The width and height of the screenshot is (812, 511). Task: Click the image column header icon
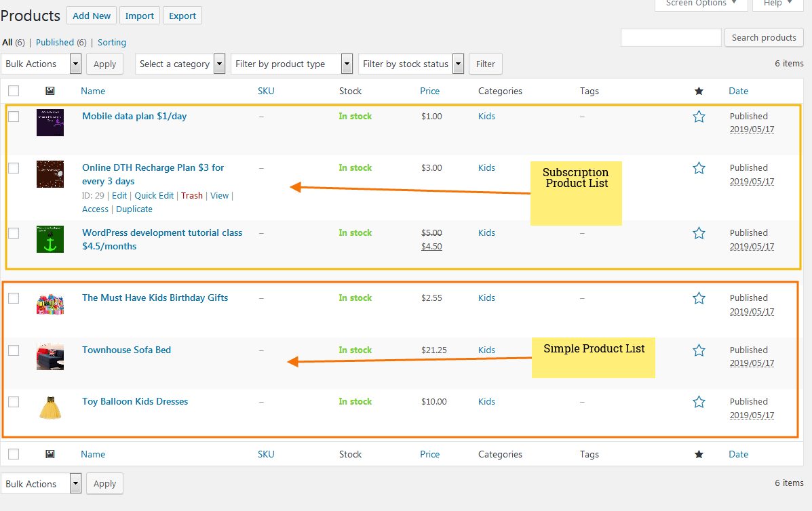[50, 91]
